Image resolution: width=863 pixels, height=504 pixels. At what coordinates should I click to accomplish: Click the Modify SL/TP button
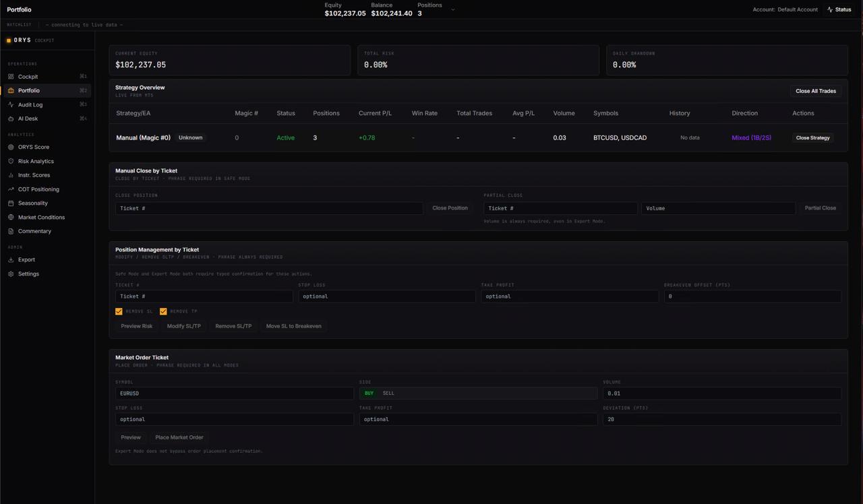coord(184,326)
